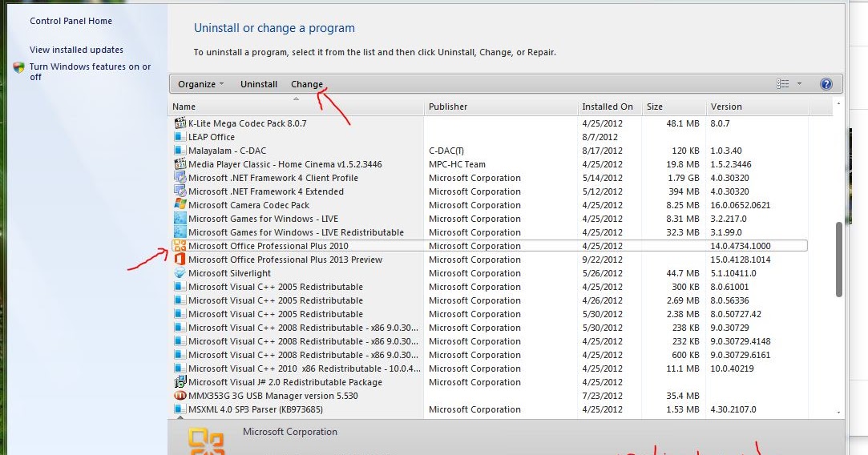Click the K-Lite Mega Codec Pack icon

tap(180, 123)
